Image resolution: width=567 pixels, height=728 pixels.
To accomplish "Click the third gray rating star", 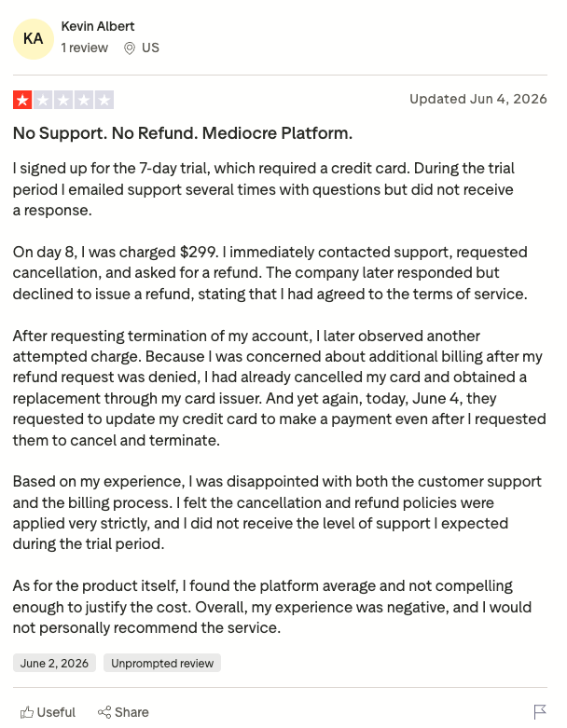I will click(x=63, y=100).
